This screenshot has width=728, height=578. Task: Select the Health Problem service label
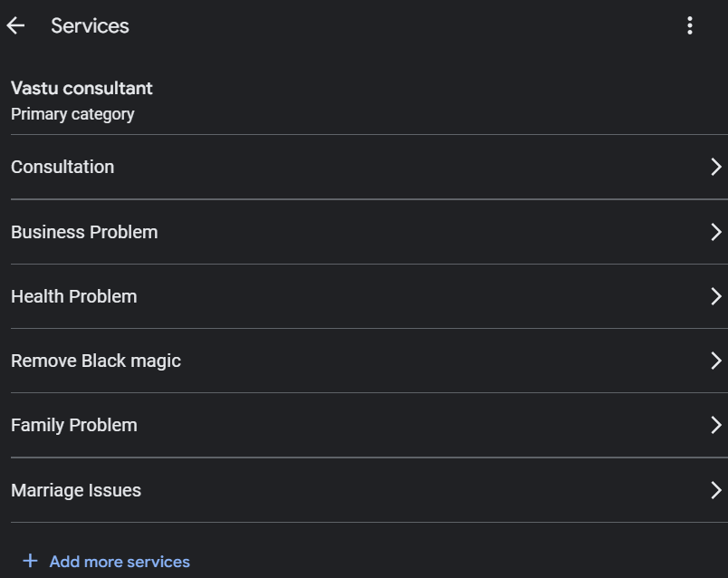coord(74,296)
